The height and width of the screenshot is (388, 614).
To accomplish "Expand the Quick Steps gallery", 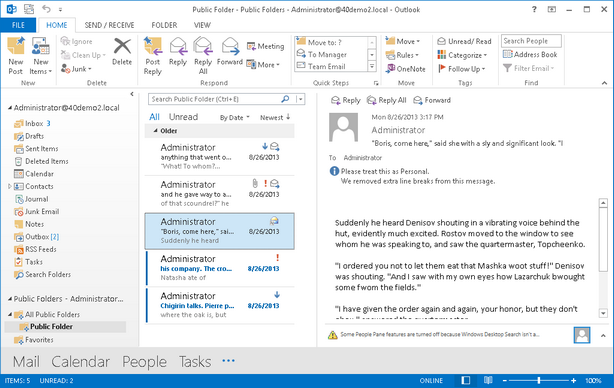I will click(x=372, y=67).
